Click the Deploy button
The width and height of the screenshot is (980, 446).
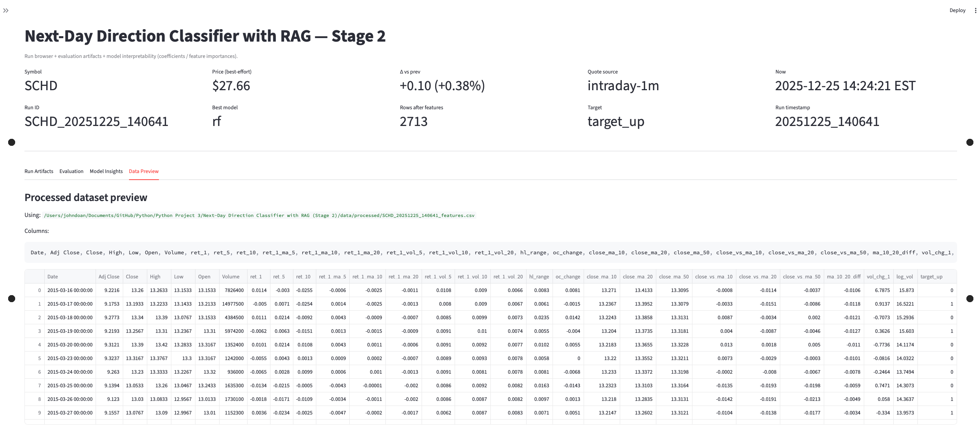click(x=957, y=10)
